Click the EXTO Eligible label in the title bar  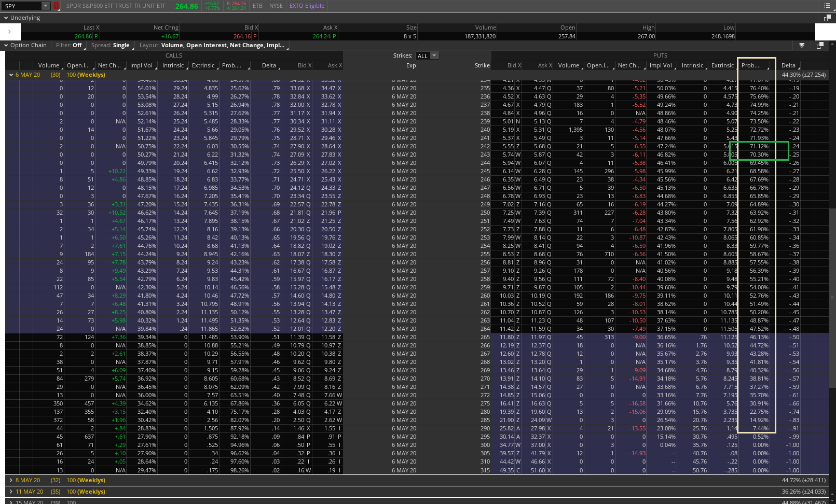pyautogui.click(x=307, y=6)
